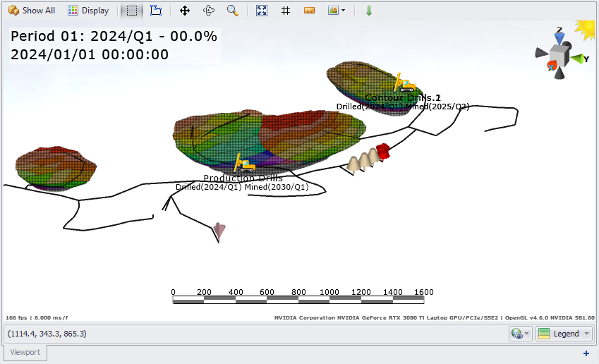Screen dimensions: 599x364
Task: Switch to the Viewport tab
Action: coord(25,352)
